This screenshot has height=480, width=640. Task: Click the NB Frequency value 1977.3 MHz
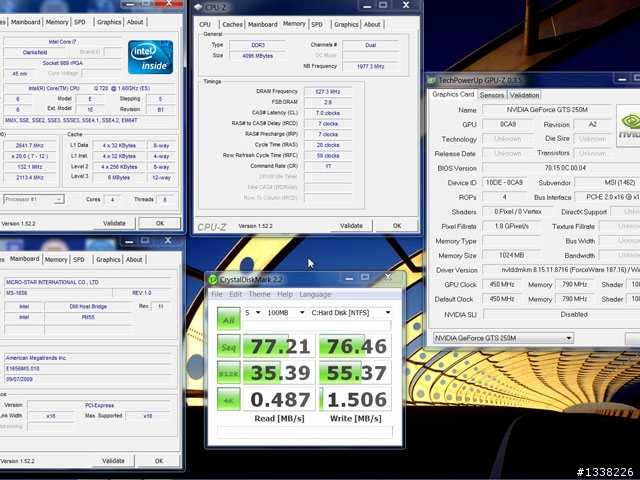pyautogui.click(x=370, y=66)
